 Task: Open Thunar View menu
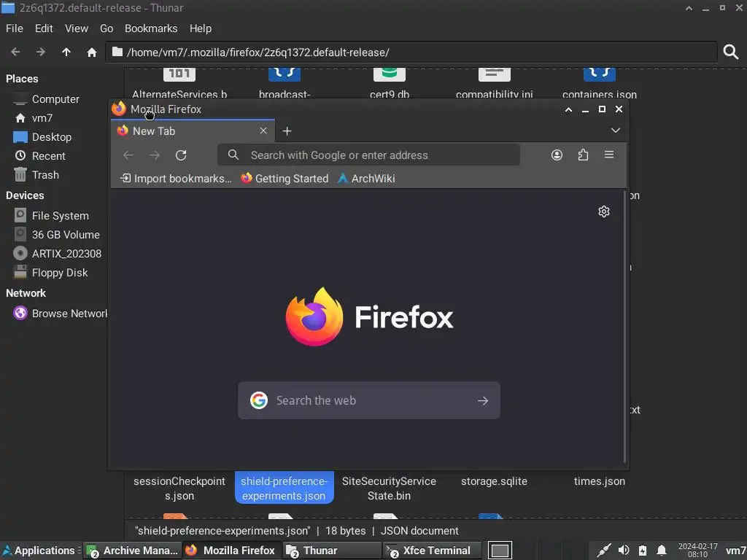pyautogui.click(x=76, y=28)
